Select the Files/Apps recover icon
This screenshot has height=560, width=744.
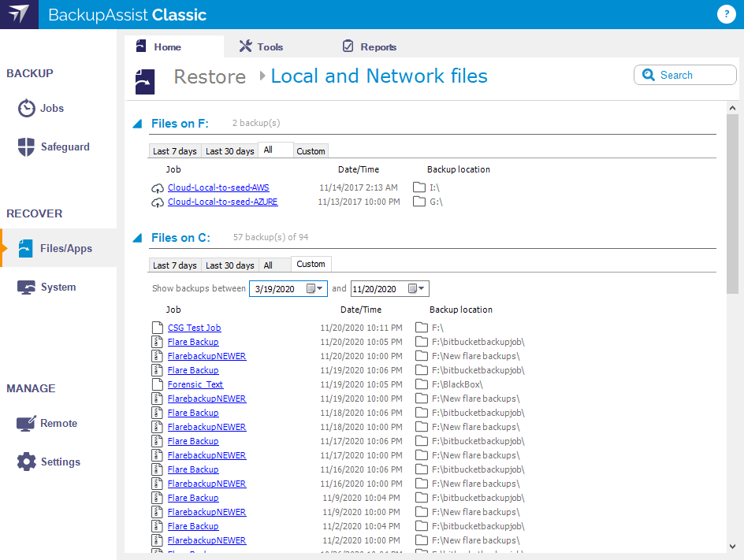pos(26,248)
